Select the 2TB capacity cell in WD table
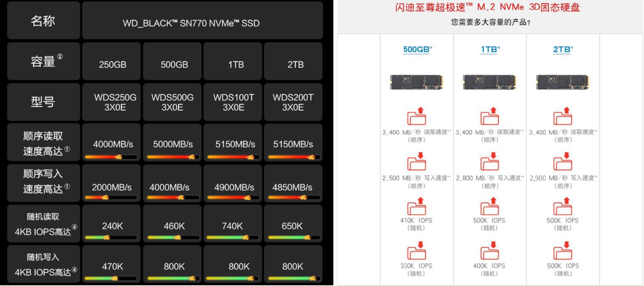Screen dimensions: 644x286 click(x=293, y=61)
